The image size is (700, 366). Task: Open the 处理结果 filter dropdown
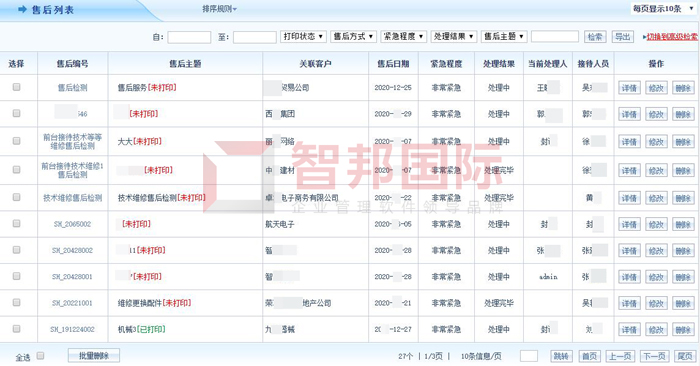pos(454,37)
